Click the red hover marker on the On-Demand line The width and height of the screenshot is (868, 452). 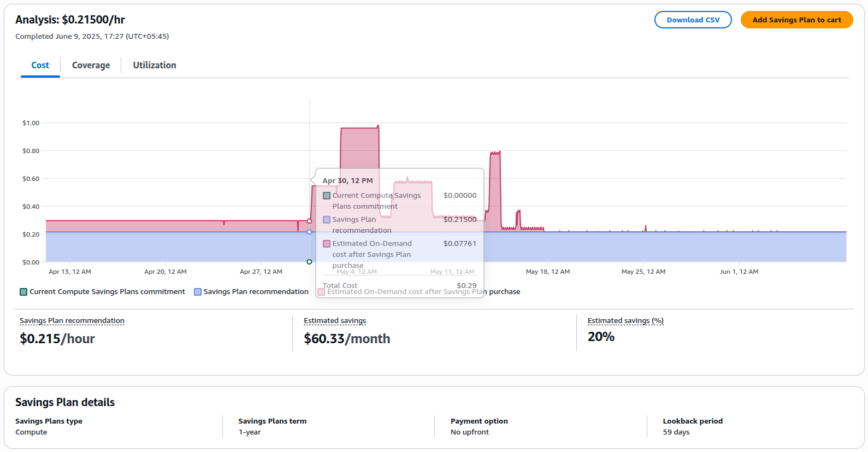(x=309, y=221)
